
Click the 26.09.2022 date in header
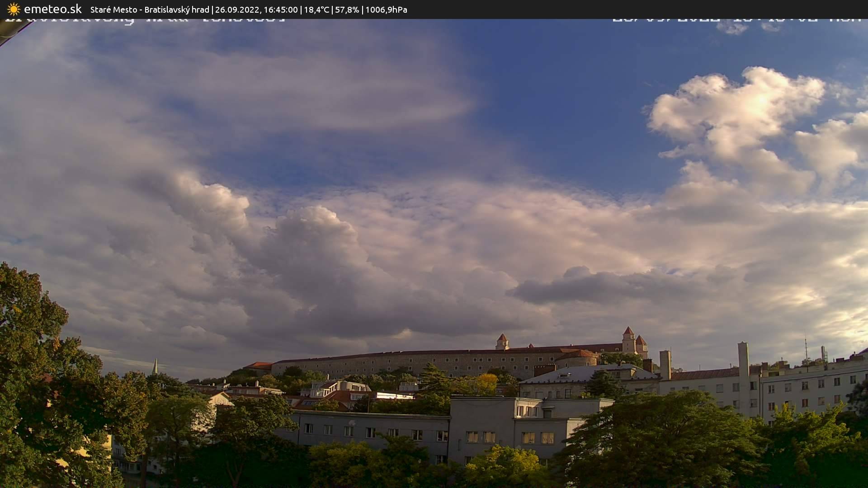pos(236,9)
